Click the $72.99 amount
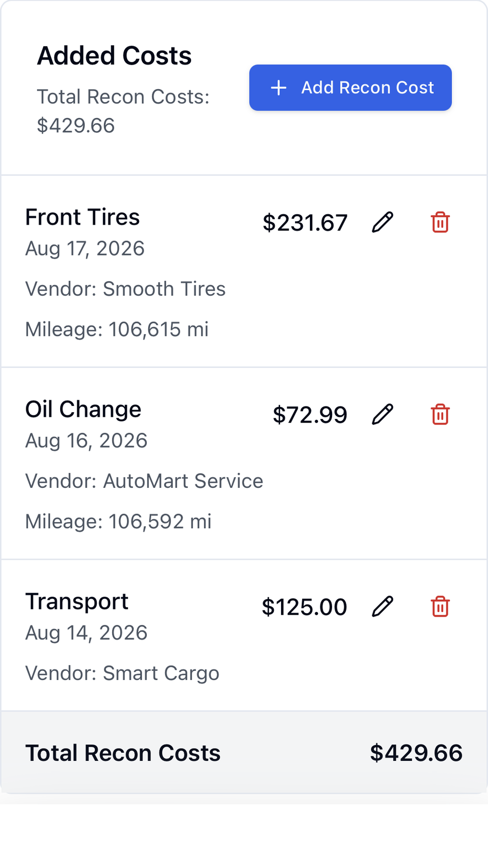This screenshot has height=868, width=488. tap(310, 415)
